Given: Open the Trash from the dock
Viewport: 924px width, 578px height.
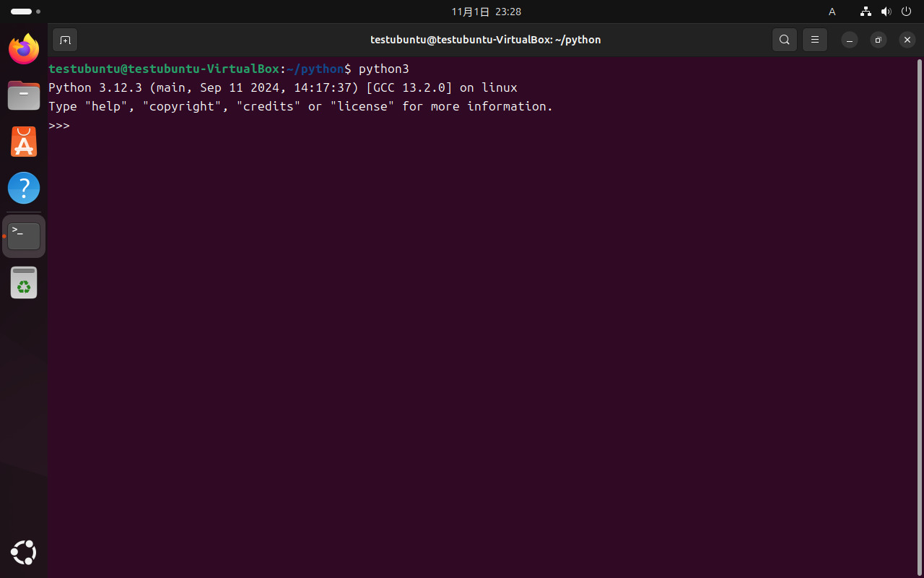Looking at the screenshot, I should pyautogui.click(x=24, y=282).
